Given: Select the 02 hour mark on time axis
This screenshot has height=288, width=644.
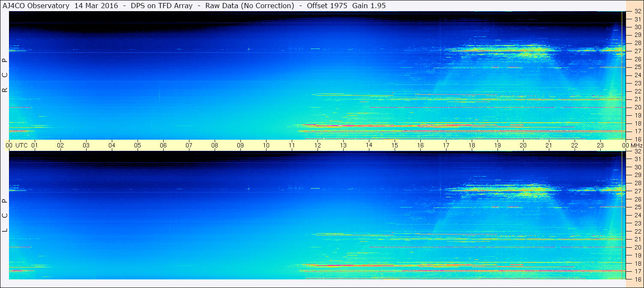Looking at the screenshot, I should click(60, 145).
